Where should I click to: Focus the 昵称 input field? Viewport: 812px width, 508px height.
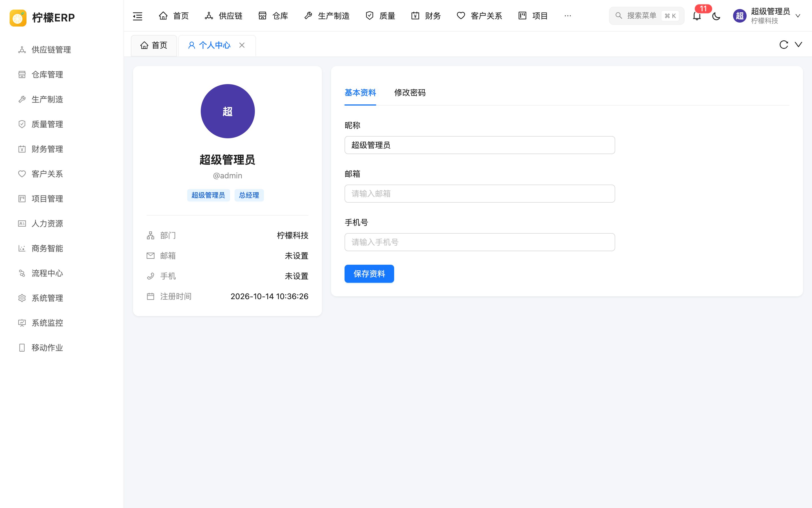click(480, 145)
